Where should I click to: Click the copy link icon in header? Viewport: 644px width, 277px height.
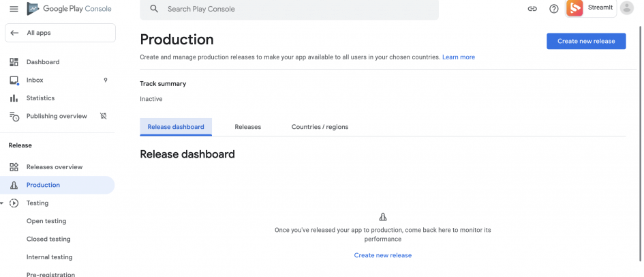[x=532, y=9]
